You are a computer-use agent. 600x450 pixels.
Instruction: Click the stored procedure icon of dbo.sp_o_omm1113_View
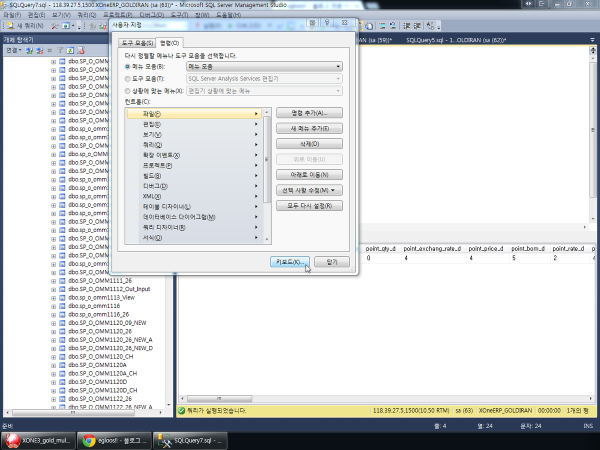tap(62, 298)
